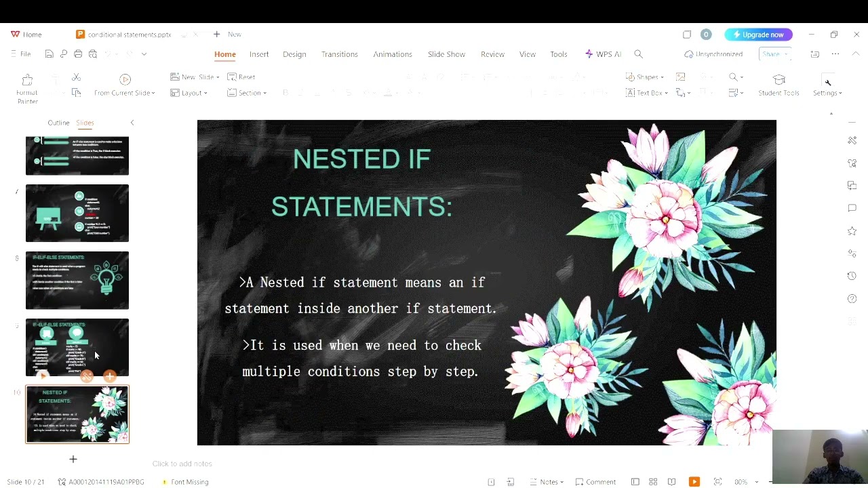This screenshot has height=488, width=868.
Task: Open the Find magnifier dropdown in ribbon
Action: 736,77
